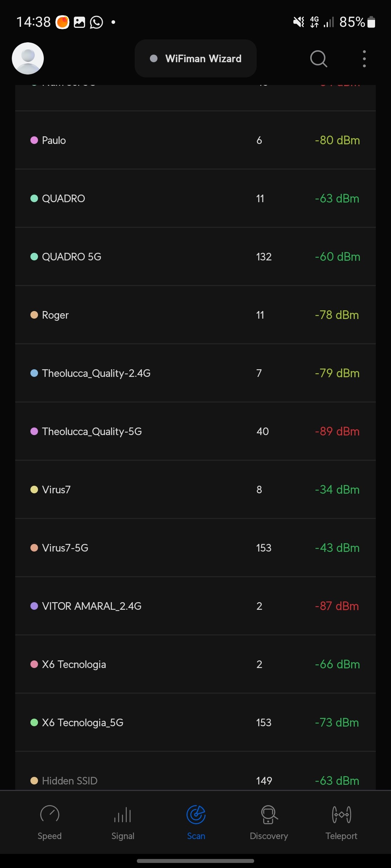
Task: Select the Scan radar icon
Action: tap(196, 815)
